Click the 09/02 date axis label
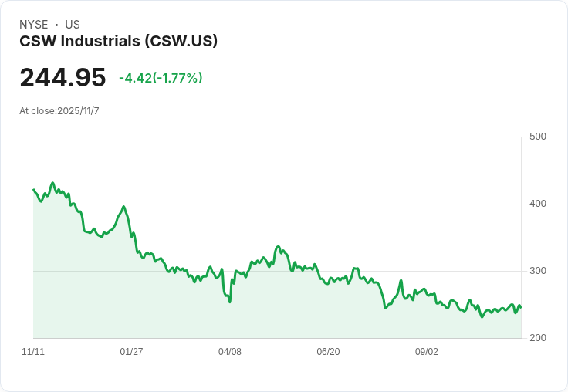 click(426, 352)
